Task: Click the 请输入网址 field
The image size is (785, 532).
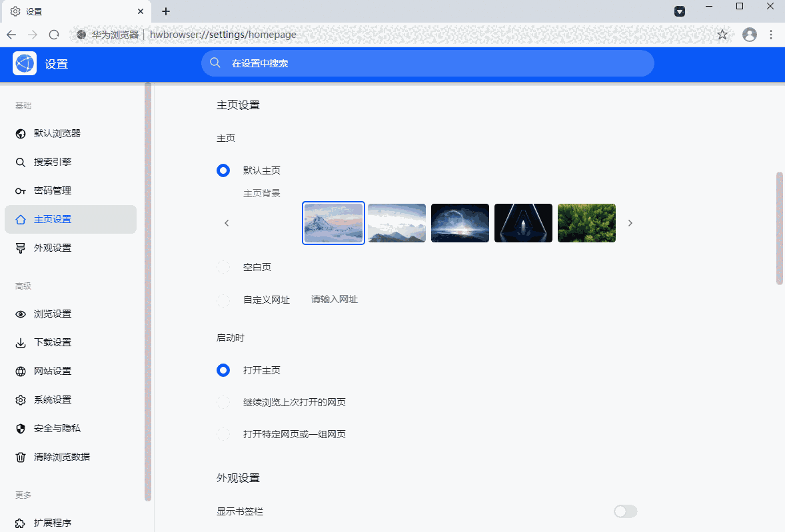Action: [x=335, y=299]
